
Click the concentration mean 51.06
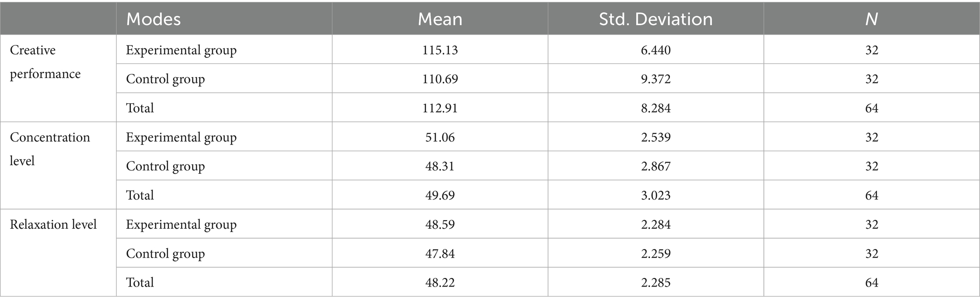tap(440, 137)
